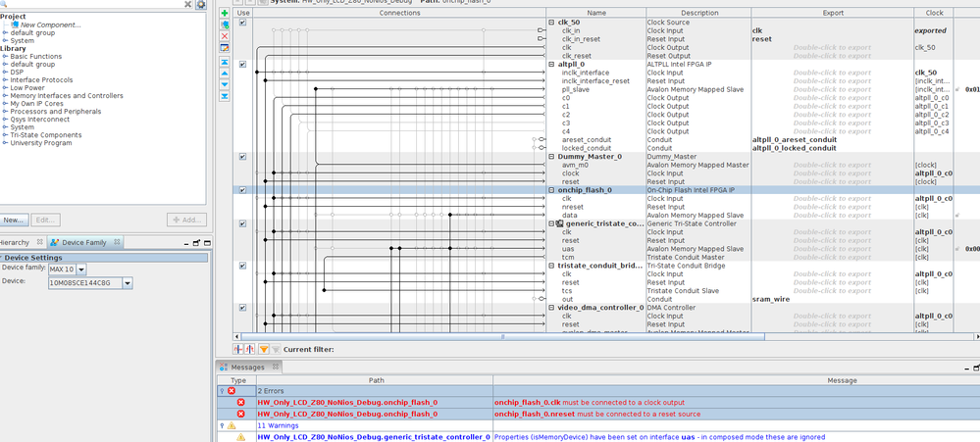Click the Description column header
This screenshot has width=980, height=442.
[698, 13]
